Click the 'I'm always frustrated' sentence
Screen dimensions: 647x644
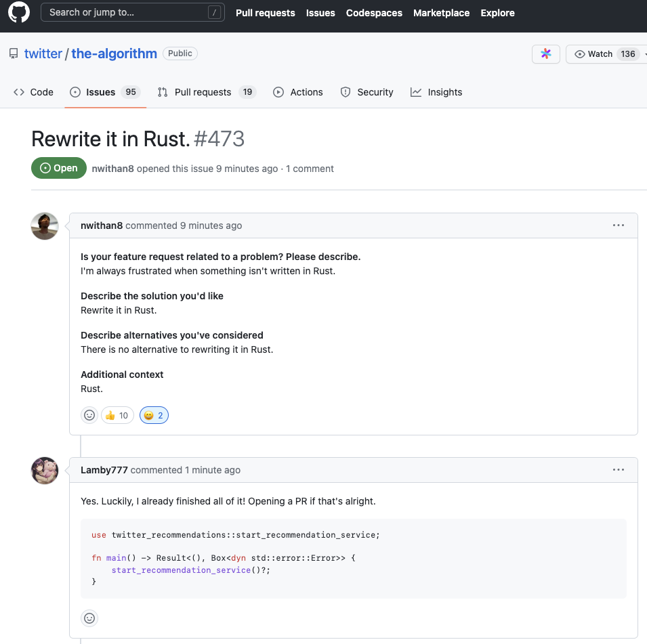(x=207, y=271)
